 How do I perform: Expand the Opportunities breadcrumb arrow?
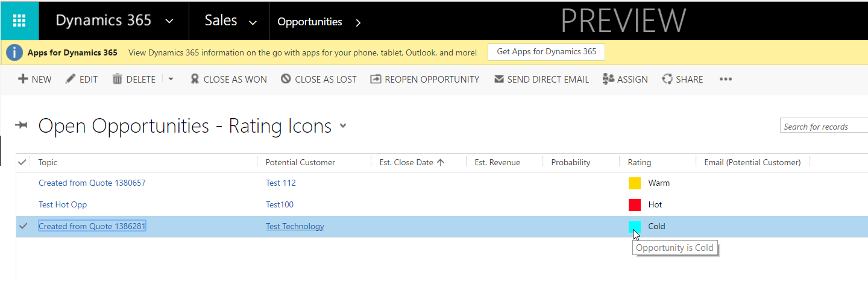point(358,22)
